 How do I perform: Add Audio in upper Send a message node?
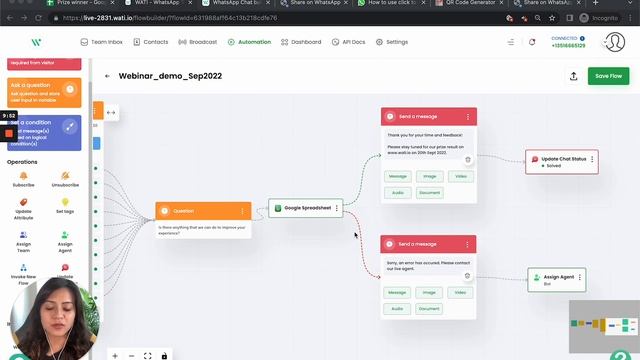(x=398, y=193)
